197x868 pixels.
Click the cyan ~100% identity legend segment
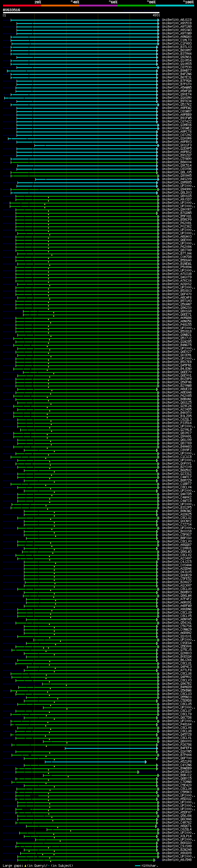[x=175, y=6]
